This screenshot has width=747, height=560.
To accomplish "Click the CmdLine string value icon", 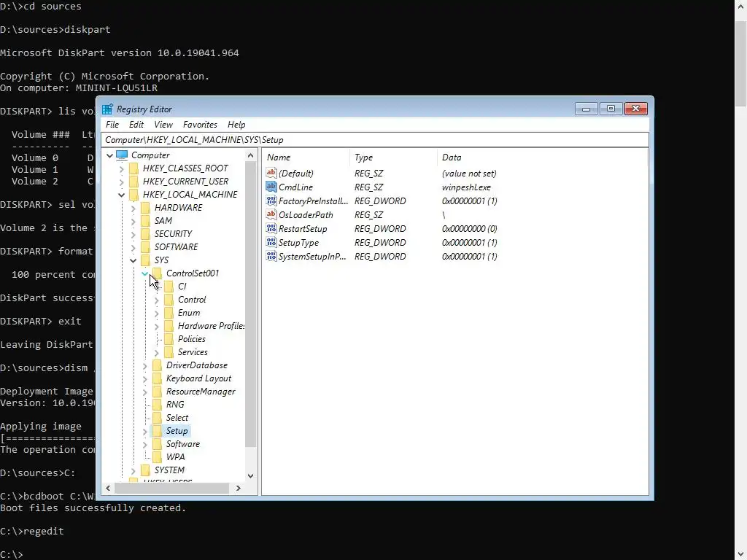I will 271,187.
